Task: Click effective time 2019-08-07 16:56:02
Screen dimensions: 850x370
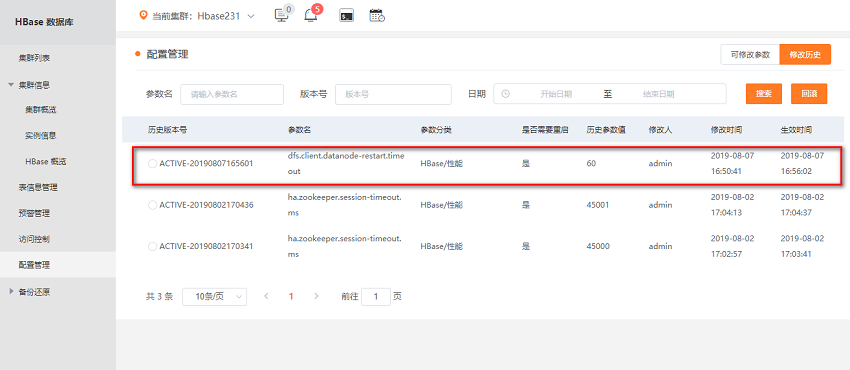Action: coord(802,163)
